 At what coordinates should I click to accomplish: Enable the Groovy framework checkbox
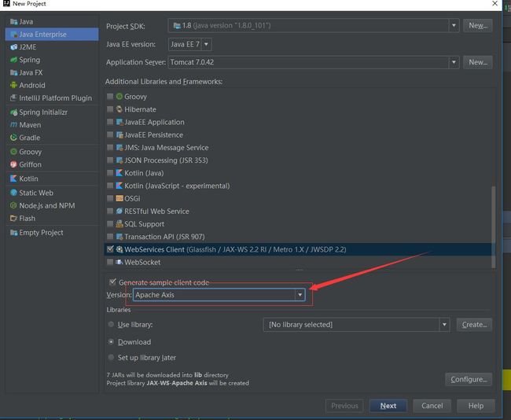pyautogui.click(x=110, y=97)
